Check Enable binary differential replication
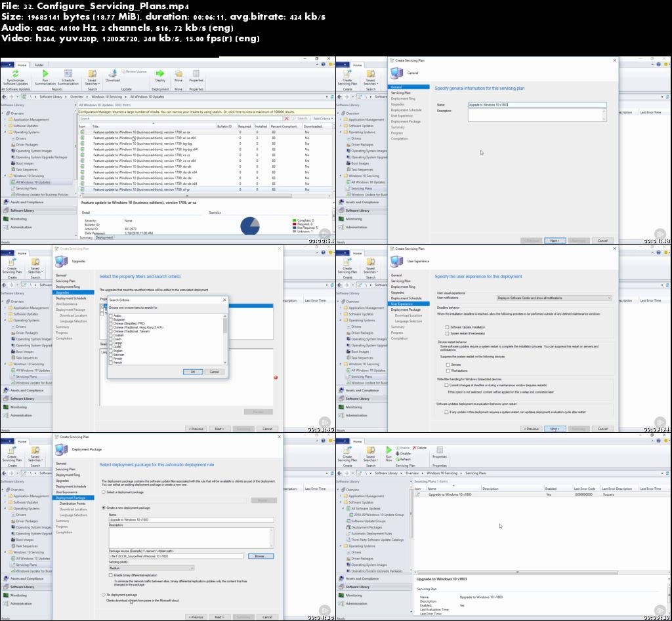672x621 pixels. pos(110,575)
